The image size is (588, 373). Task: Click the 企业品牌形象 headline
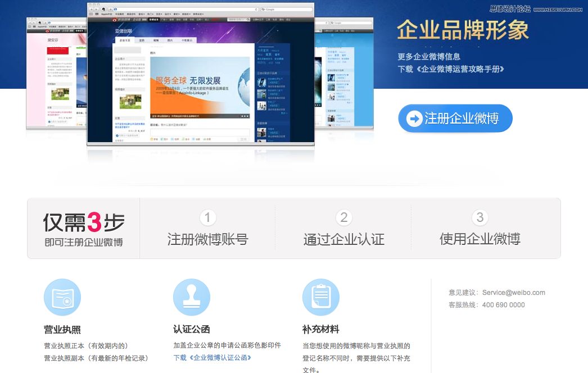click(x=463, y=30)
